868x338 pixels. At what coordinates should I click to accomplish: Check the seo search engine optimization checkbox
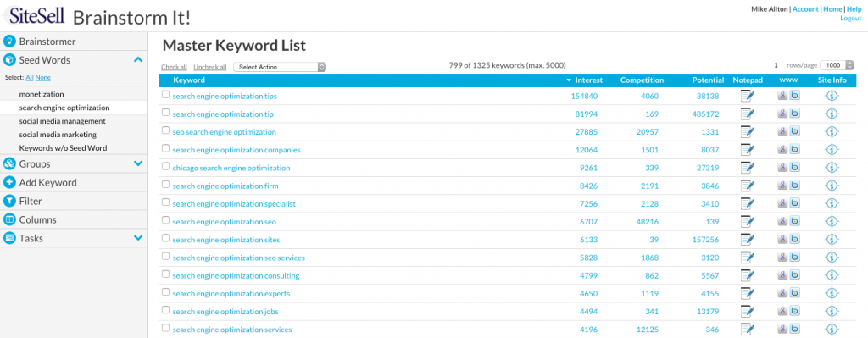[x=165, y=130]
